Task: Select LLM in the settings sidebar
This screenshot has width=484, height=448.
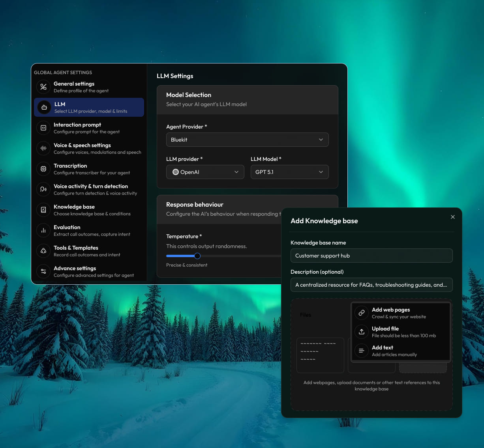Action: [89, 107]
